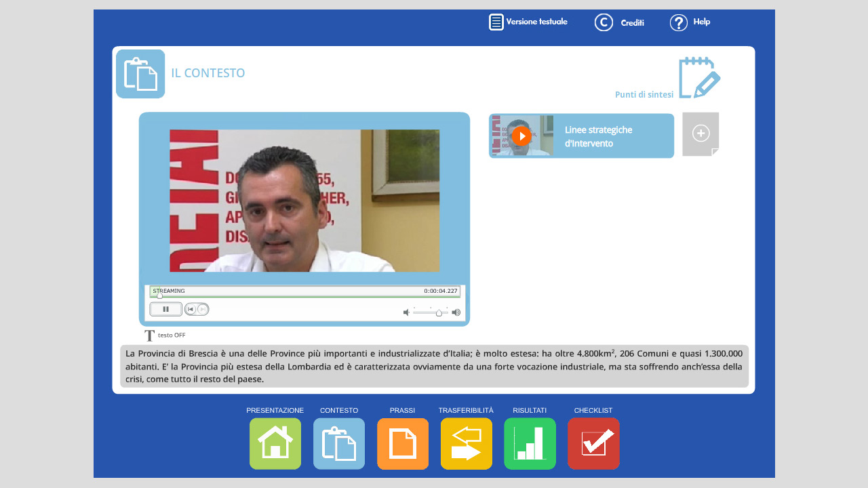868x488 pixels.
Task: Open the Punti di sintesi notepad icon
Action: [699, 77]
